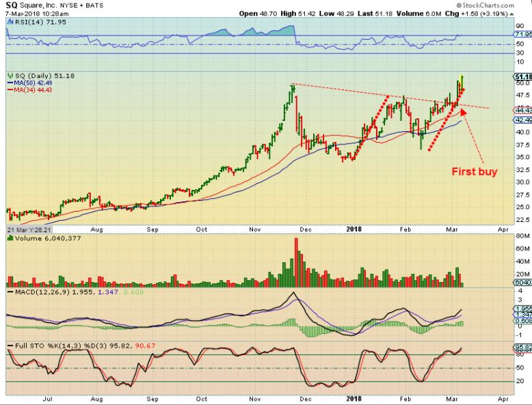
Task: Click the 'Volume 6,040,377' legend label
Action: [48, 238]
